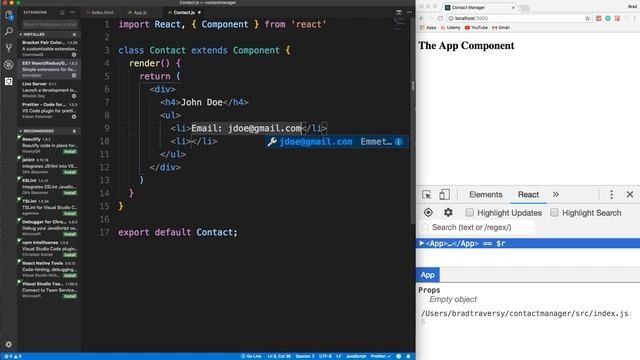Close the DevTools panel
This screenshot has height=360, width=640.
pos(630,195)
